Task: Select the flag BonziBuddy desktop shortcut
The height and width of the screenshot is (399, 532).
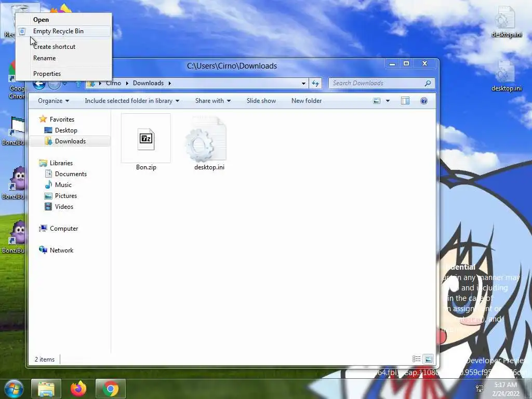Action: click(13, 130)
